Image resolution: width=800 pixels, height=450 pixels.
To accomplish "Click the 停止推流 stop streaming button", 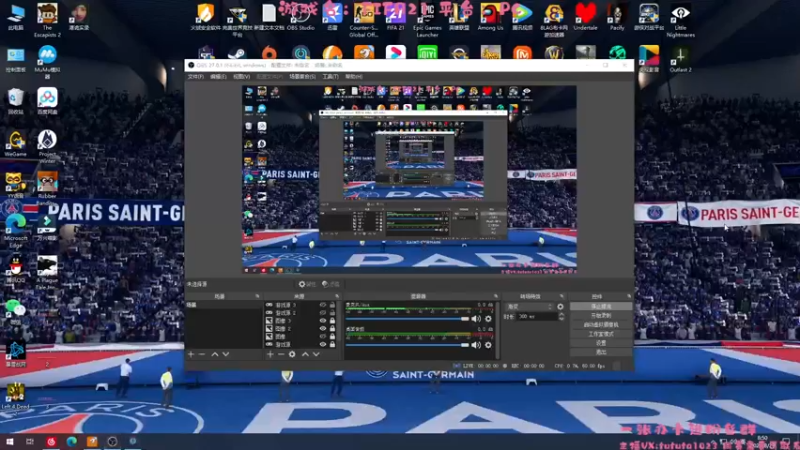I will (x=601, y=307).
